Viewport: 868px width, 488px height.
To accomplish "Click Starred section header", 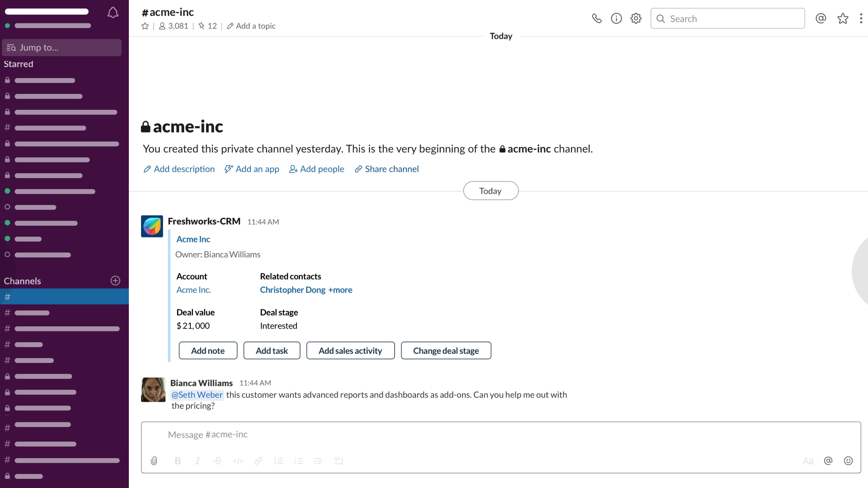I will (19, 64).
